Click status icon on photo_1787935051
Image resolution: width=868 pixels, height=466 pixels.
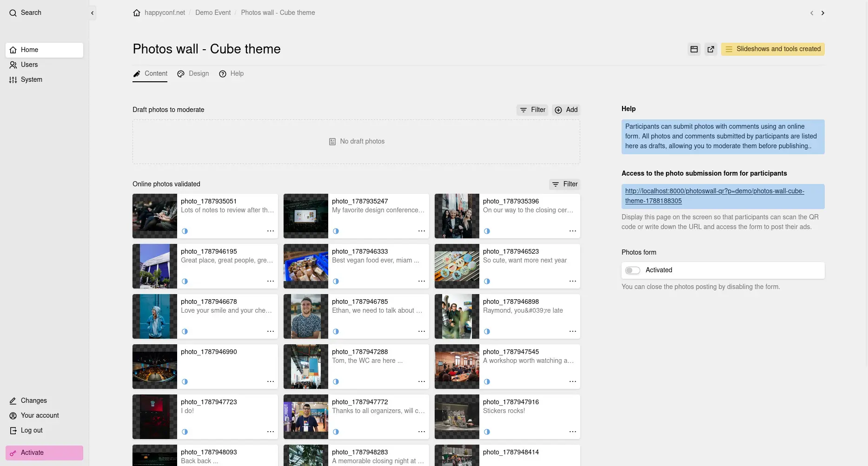[x=185, y=231]
